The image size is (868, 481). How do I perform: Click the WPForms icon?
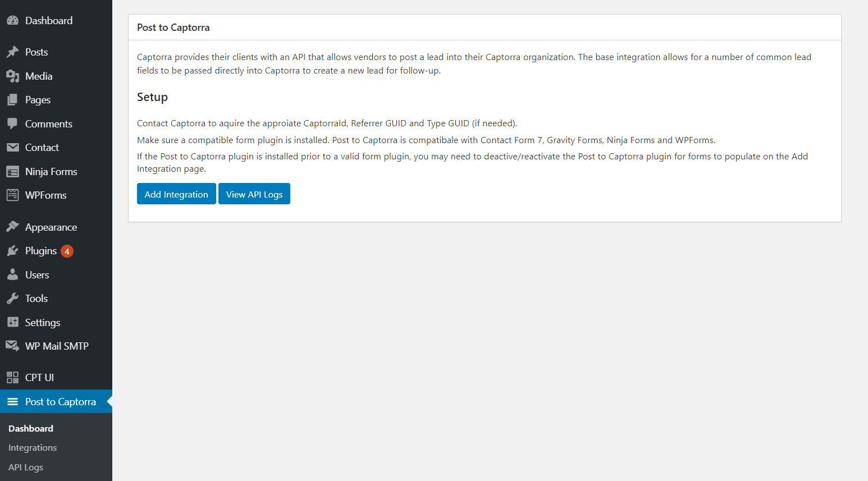(x=12, y=195)
